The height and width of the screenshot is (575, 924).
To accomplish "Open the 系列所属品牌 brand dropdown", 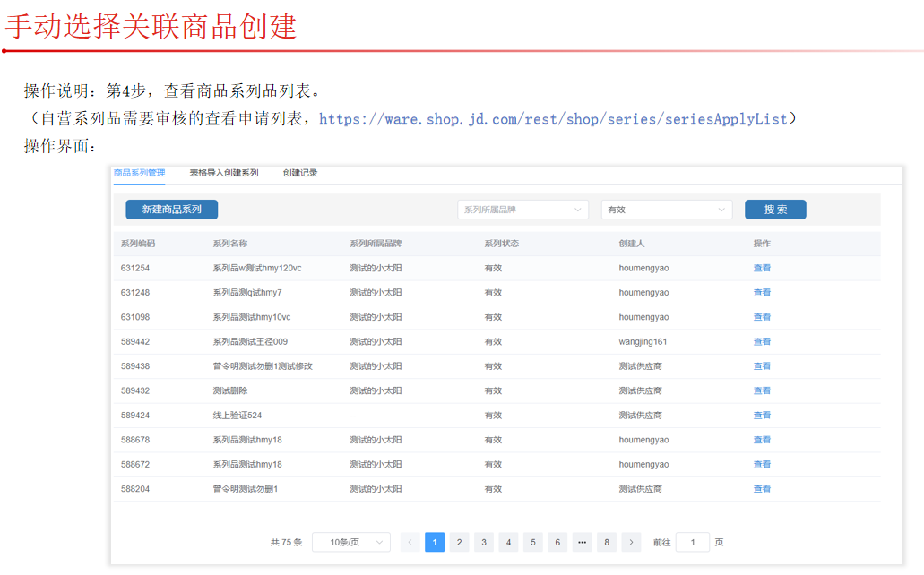I will tap(522, 210).
